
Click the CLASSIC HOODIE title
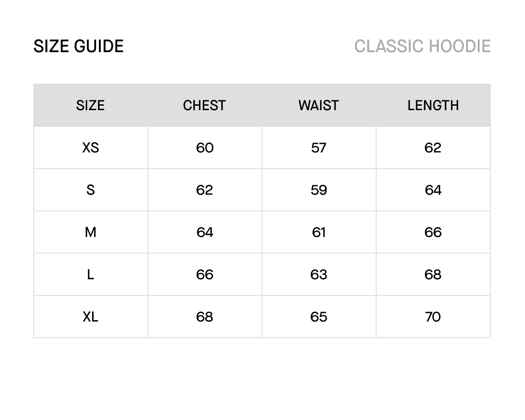click(422, 46)
